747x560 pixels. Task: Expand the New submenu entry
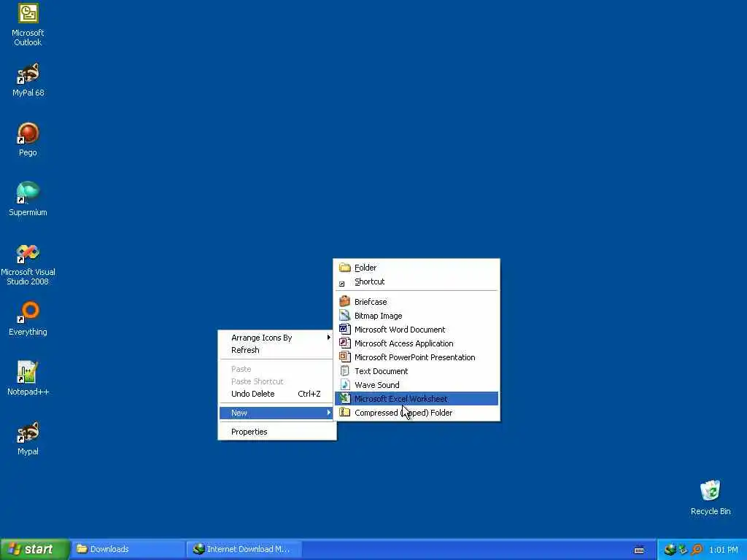(276, 413)
